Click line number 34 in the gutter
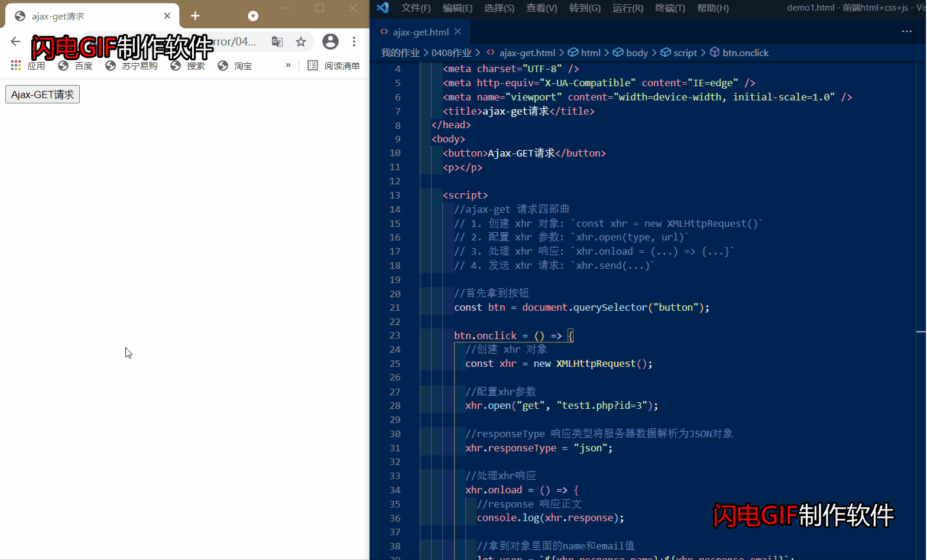This screenshot has width=927, height=560. (x=395, y=490)
